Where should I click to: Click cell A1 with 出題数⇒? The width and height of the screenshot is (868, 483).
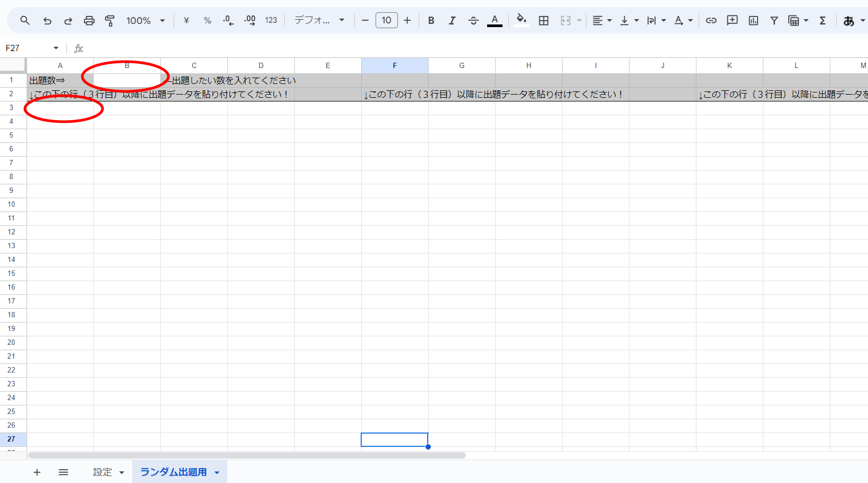coord(60,80)
